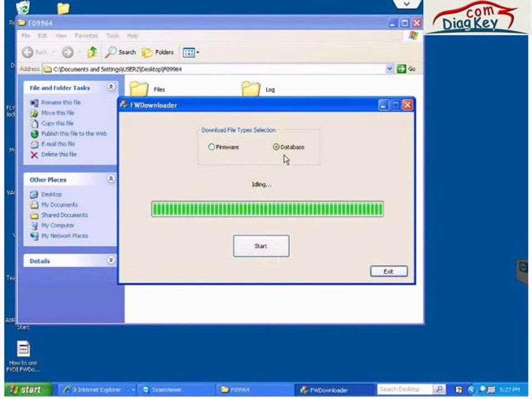532x399 pixels.
Task: Select the Log folder icon
Action: 250,89
